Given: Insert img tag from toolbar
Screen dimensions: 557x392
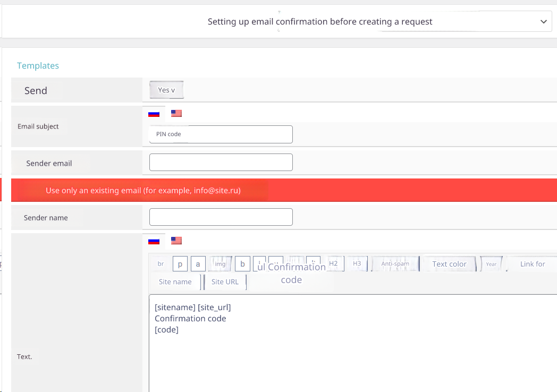Looking at the screenshot, I should coord(220,264).
